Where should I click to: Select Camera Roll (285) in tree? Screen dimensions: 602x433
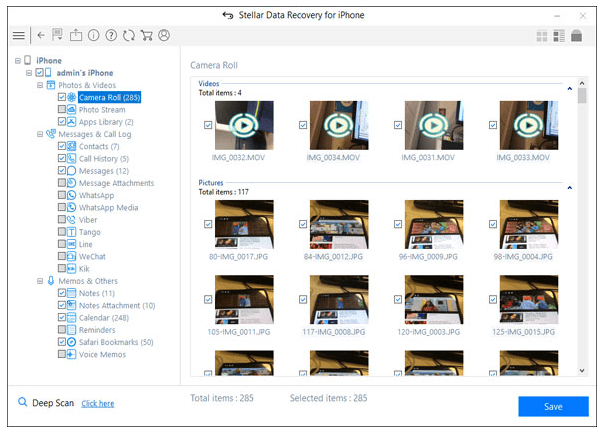tap(109, 98)
